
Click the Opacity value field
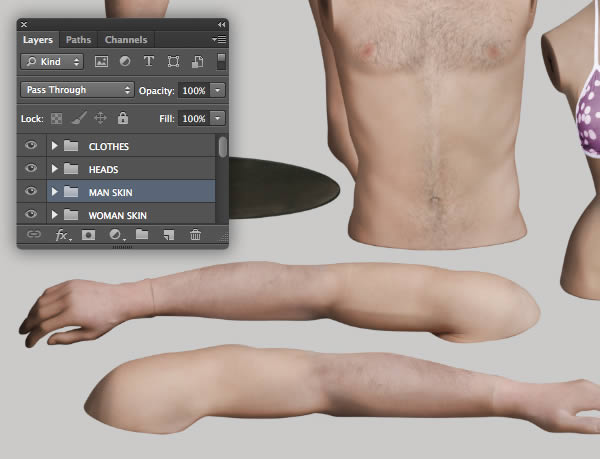194,91
